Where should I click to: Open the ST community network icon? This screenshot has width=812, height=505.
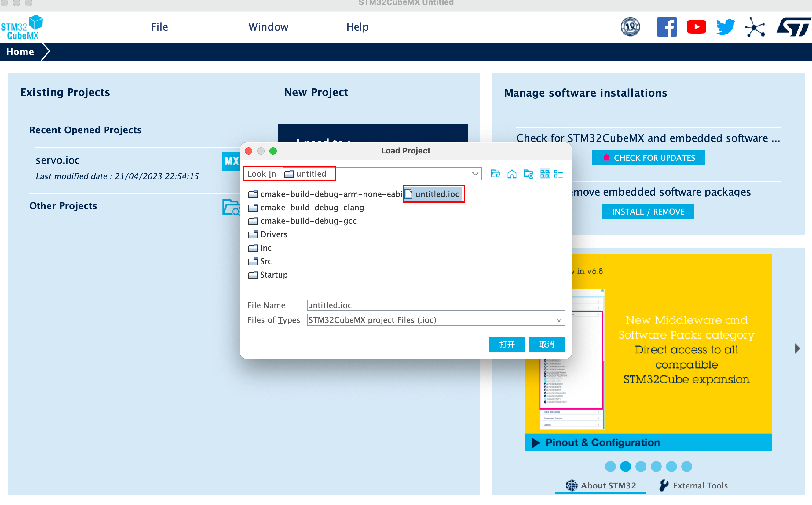755,27
